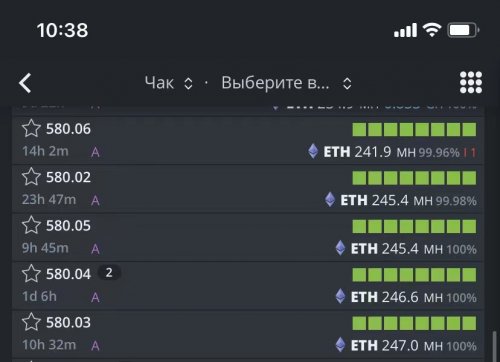Open rig 580.03 details
Viewport: 500px width, 362px height.
(248, 334)
